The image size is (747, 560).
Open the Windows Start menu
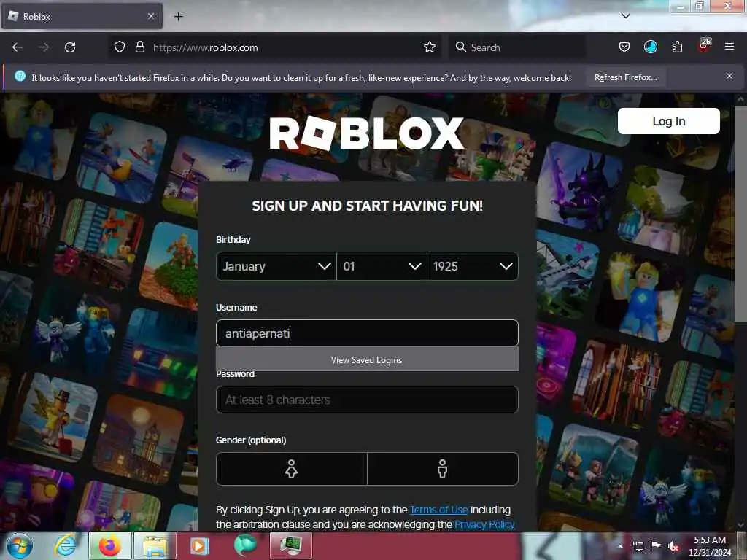[x=19, y=545]
